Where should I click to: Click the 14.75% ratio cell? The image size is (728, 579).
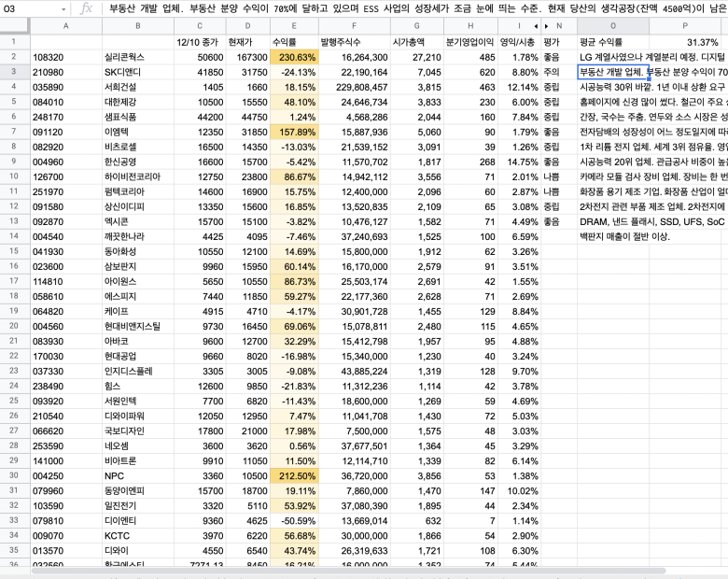519,162
